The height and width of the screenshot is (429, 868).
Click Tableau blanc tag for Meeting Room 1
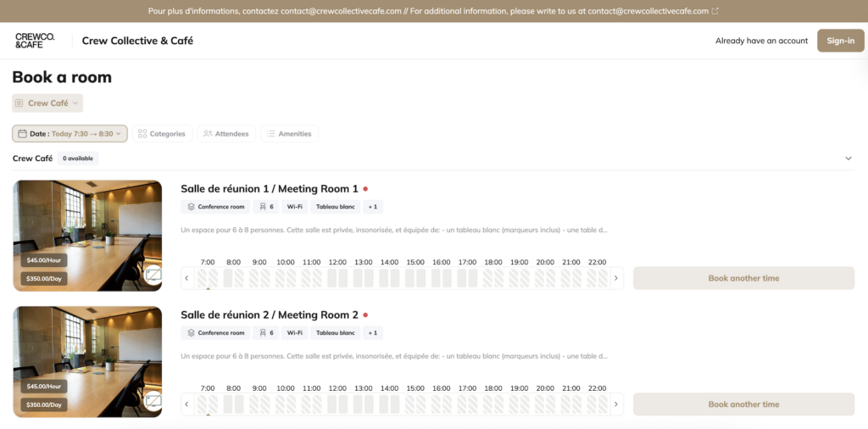[x=336, y=207]
